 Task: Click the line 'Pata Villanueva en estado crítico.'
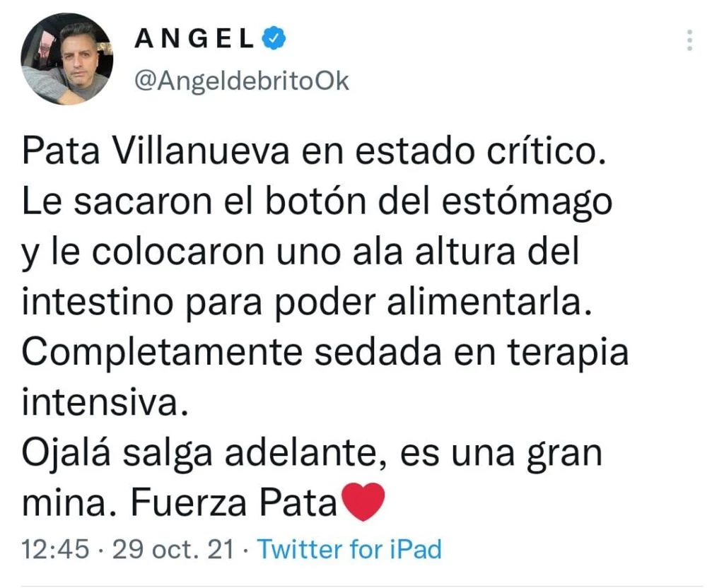[x=314, y=151]
